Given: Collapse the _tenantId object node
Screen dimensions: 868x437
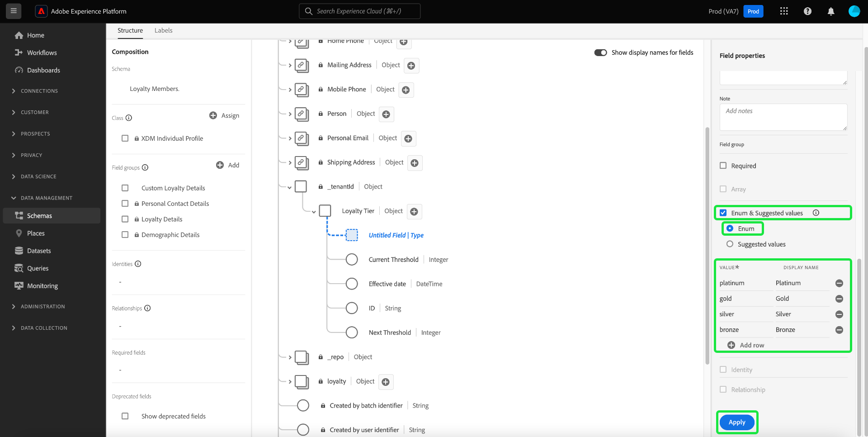Looking at the screenshot, I should [289, 187].
